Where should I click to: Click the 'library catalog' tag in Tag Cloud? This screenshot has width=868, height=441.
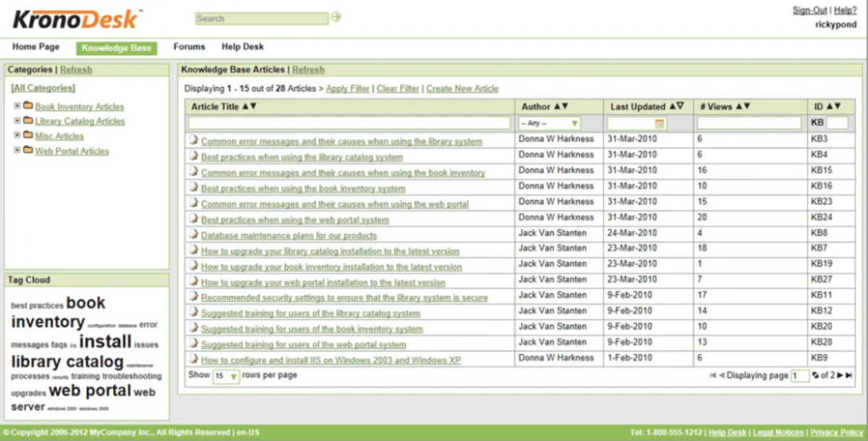coord(67,361)
